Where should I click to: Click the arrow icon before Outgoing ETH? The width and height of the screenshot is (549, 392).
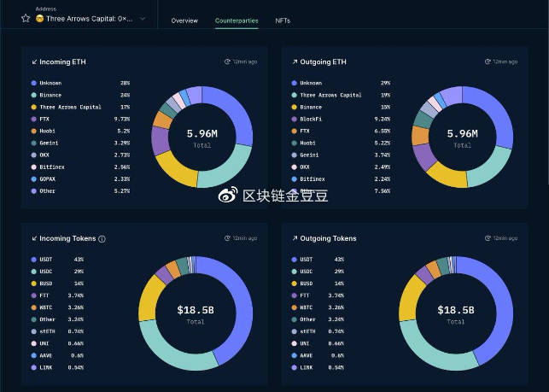coord(295,62)
